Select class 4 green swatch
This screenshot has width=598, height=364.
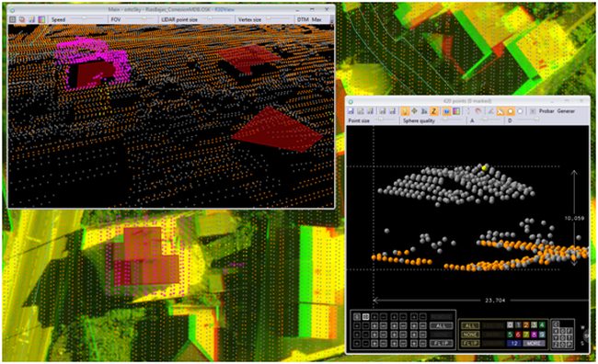pos(542,325)
